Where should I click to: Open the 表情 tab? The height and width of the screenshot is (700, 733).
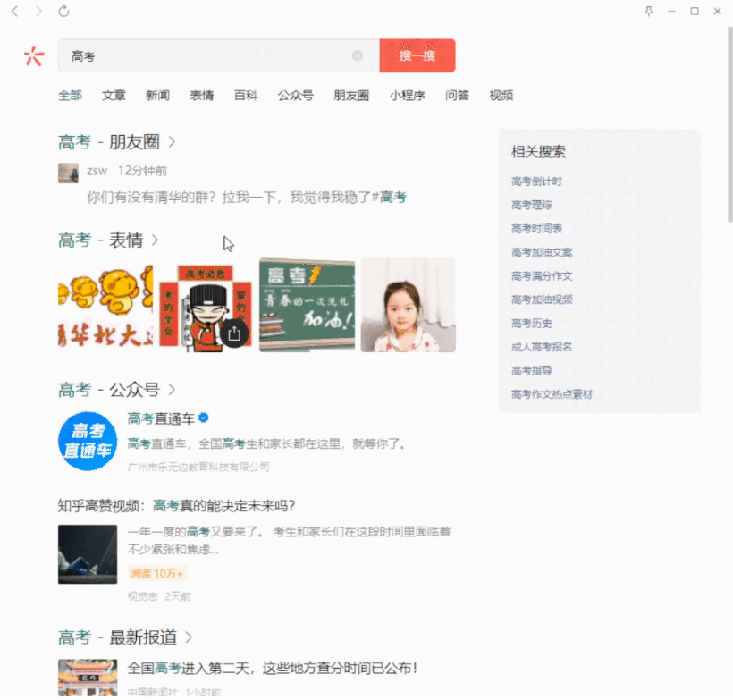[202, 96]
